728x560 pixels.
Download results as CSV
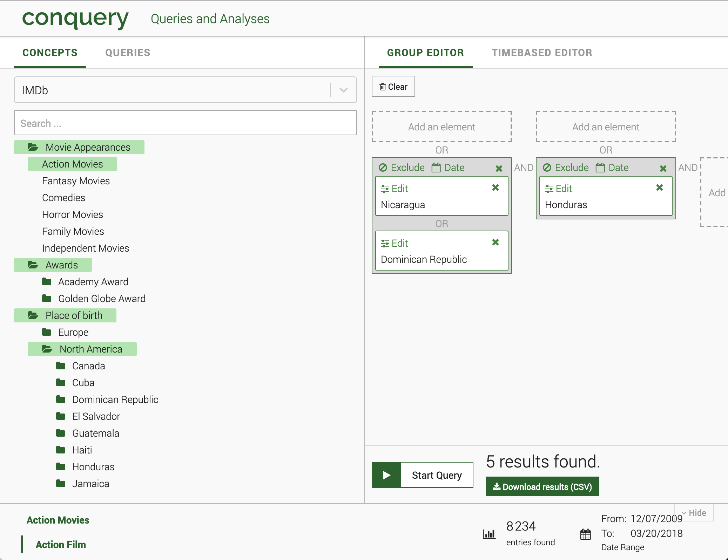542,487
